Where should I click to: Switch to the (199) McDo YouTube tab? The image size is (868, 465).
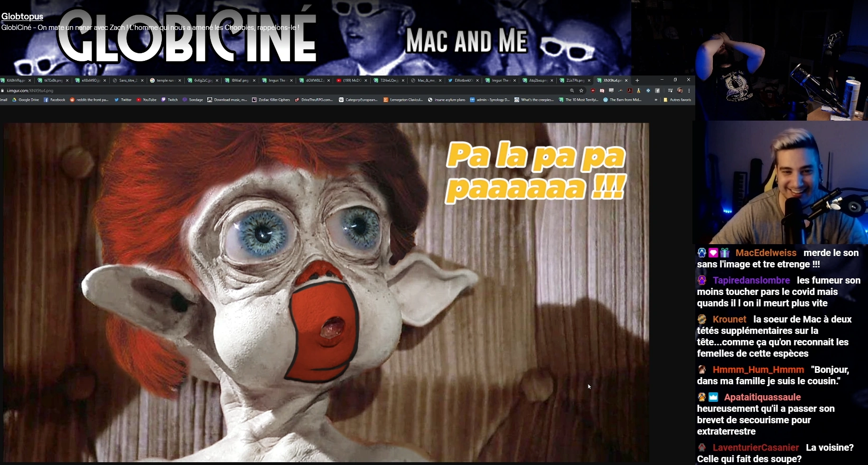[351, 80]
